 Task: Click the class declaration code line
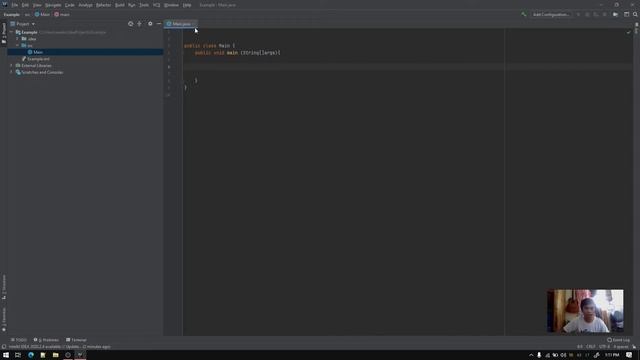(x=209, y=46)
